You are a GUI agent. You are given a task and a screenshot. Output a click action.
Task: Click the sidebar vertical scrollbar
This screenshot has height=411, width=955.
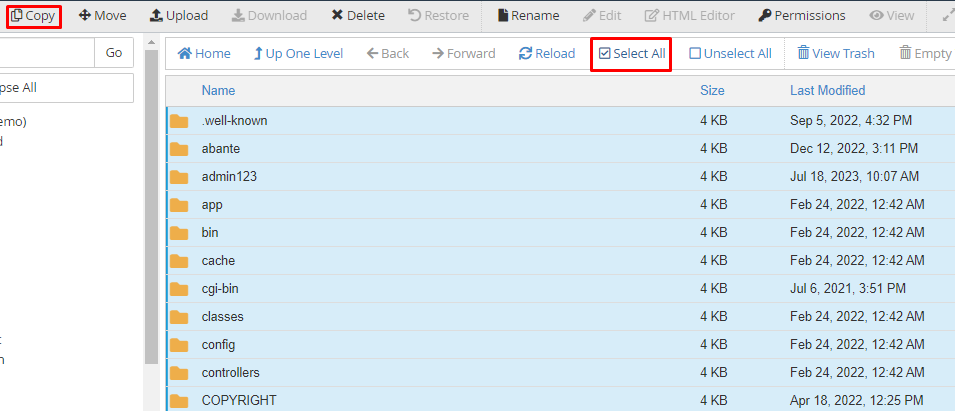tap(151, 200)
